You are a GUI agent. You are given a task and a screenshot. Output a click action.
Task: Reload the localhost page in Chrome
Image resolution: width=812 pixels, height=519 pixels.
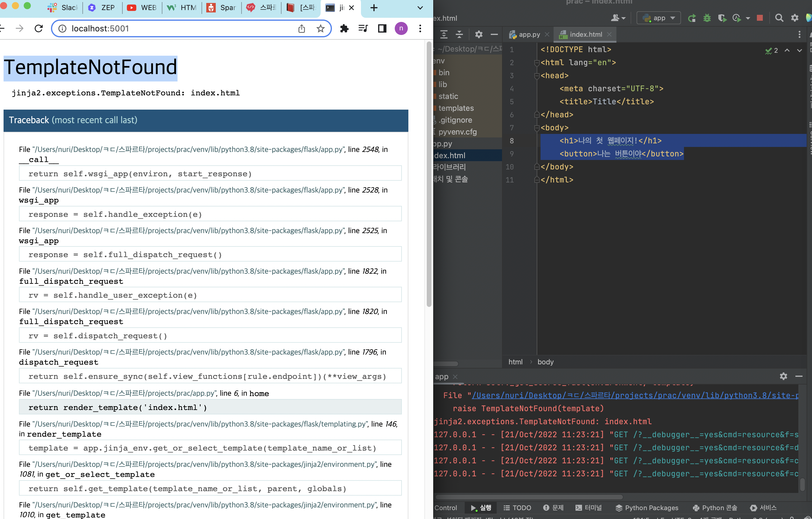coord(39,29)
